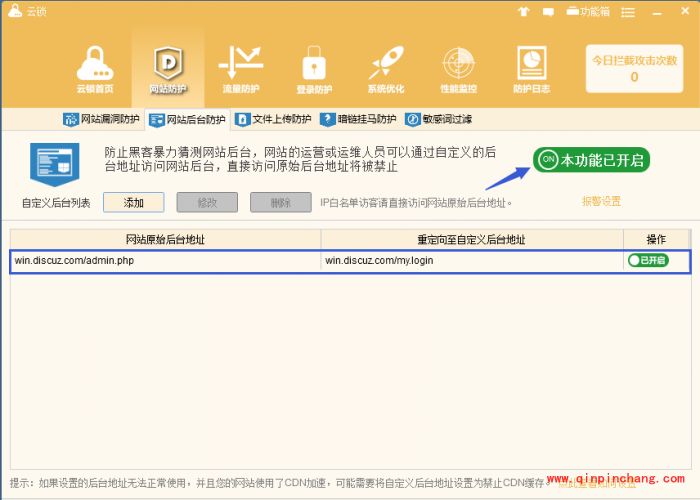Screen dimensions: 700x500
Task: Open the 登录防护 padlock icon
Action: pos(314,69)
